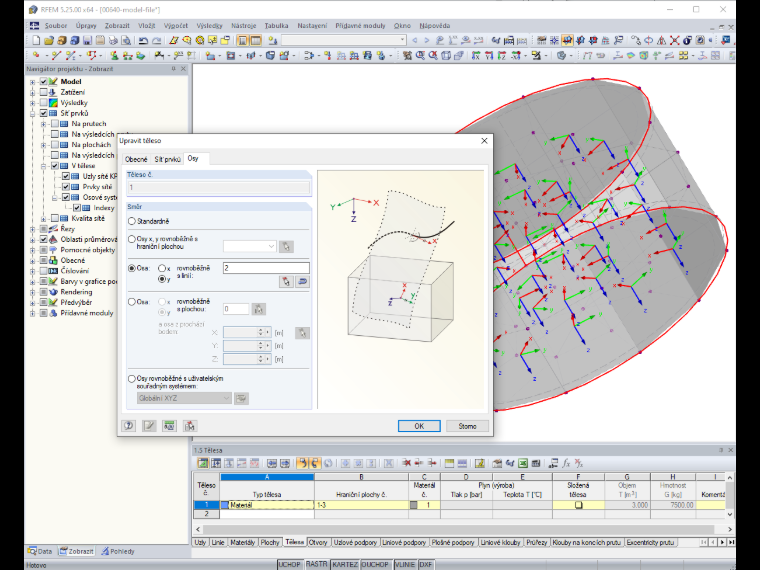Viewport: 760px width, 570px height.
Task: Click the pick-line icon beside line field
Action: pyautogui.click(x=286, y=282)
